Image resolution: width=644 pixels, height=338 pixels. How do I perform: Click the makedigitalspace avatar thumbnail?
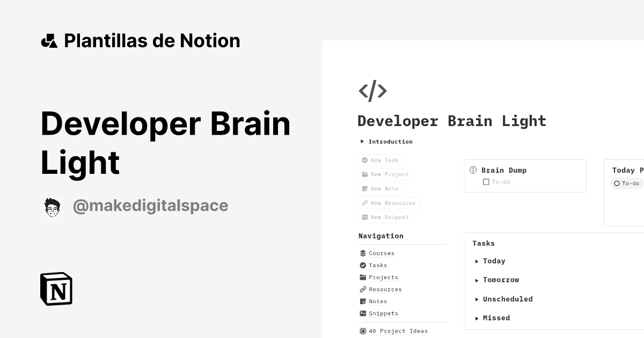point(53,206)
